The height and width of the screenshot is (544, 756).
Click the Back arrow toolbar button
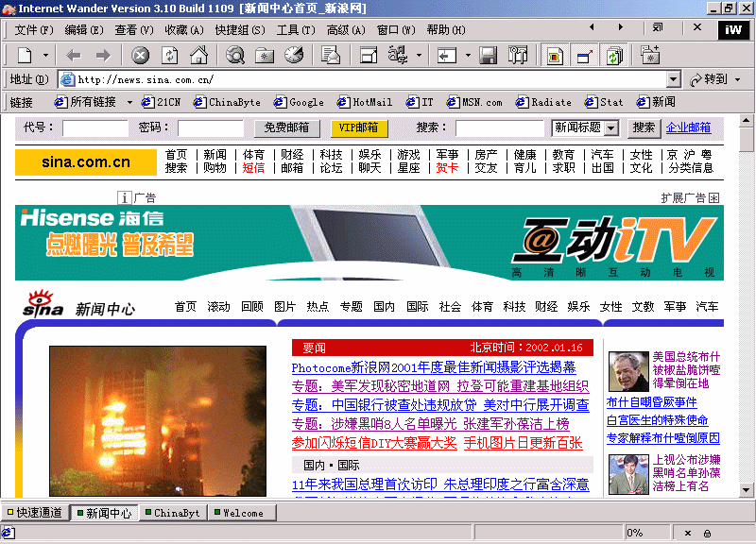(73, 55)
